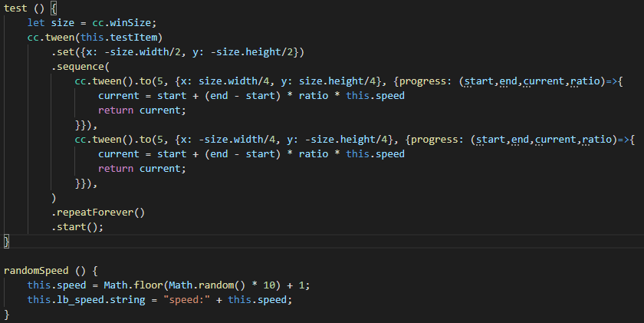Screen dimensions: 644x323
Task: Click the highlighted opening brace after test ()
Action: 54,8
